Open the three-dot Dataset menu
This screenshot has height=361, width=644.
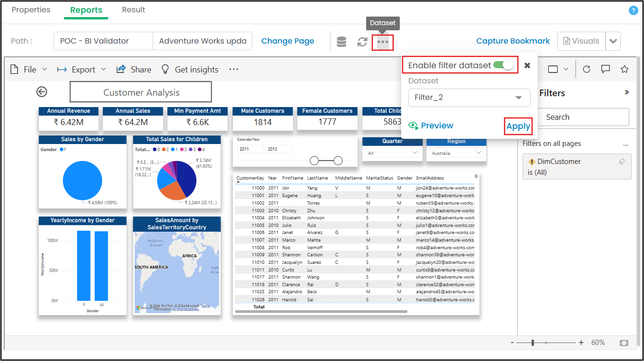coord(383,42)
